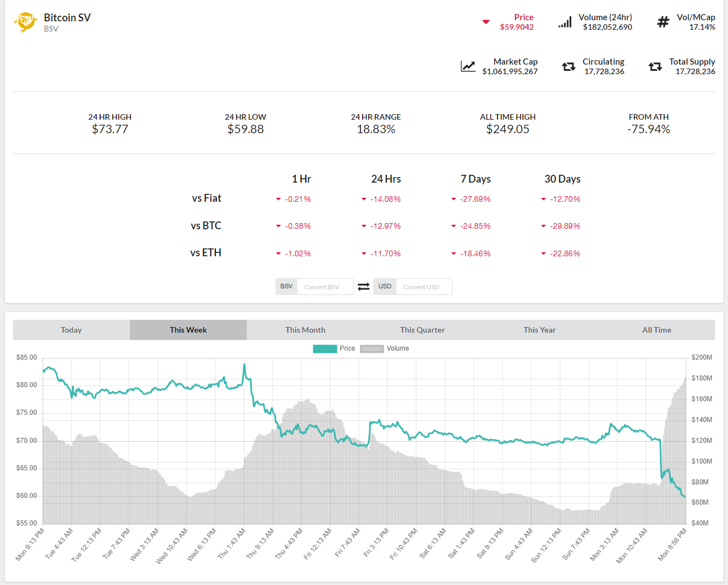Click down arrow beside vs ETH -22.86%
The image size is (728, 585).
(544, 253)
